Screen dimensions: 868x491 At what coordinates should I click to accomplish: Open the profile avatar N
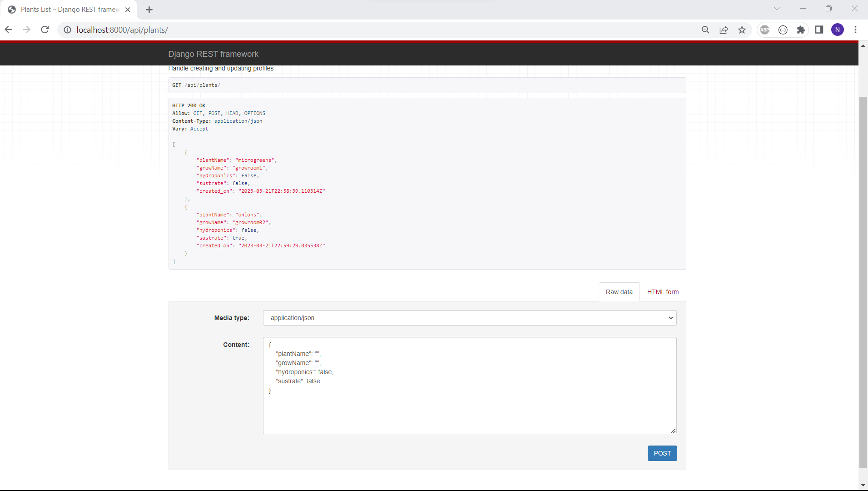(837, 30)
